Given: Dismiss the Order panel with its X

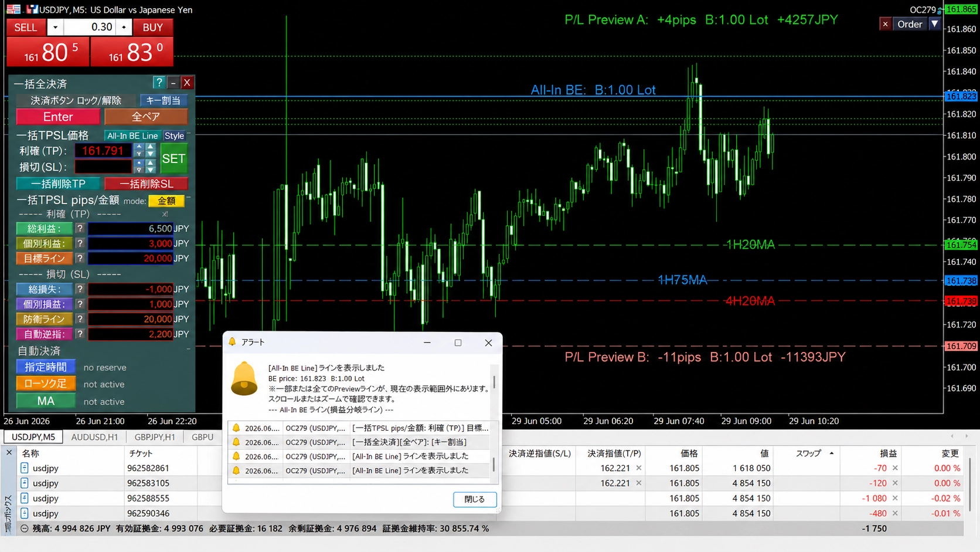Looking at the screenshot, I should (885, 24).
